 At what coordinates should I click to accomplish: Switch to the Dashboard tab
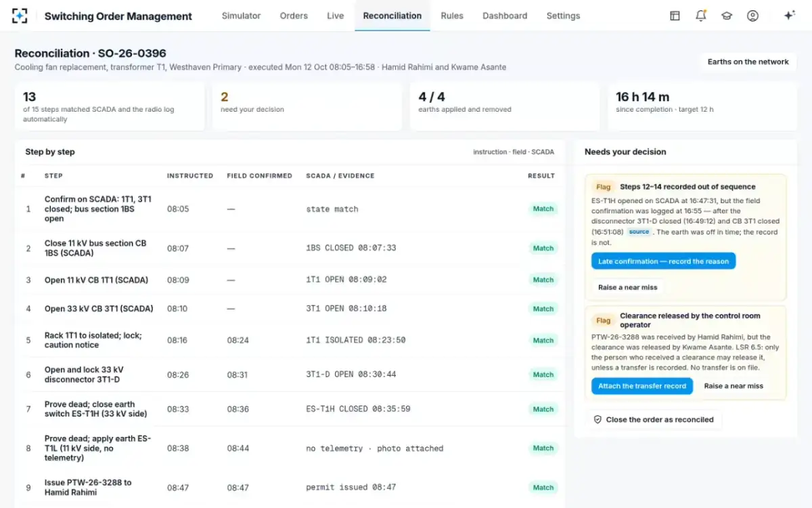pos(505,16)
